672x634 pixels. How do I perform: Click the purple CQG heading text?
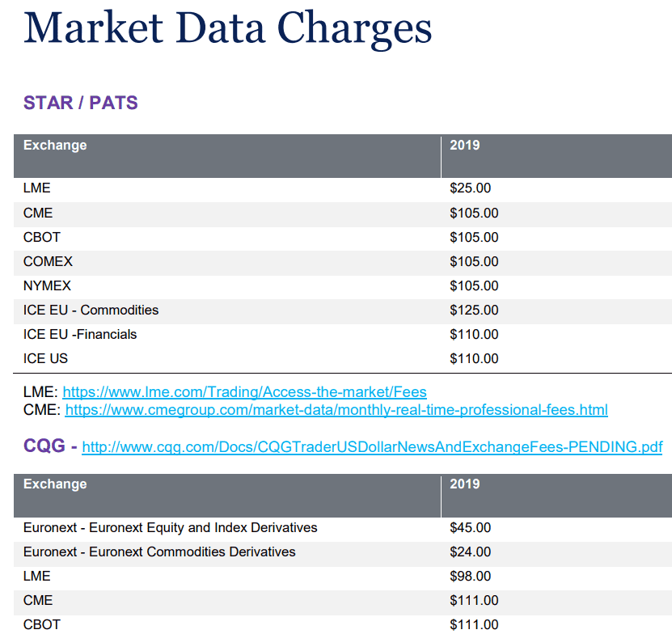click(45, 446)
